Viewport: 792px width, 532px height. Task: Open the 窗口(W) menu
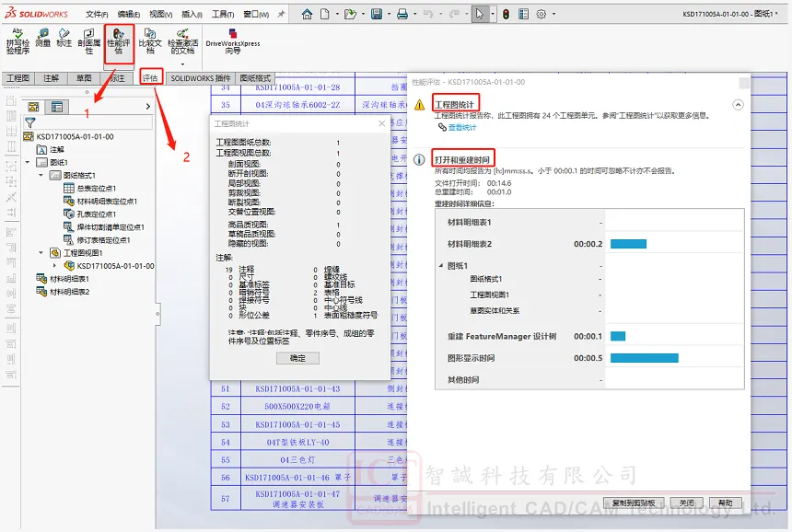[x=256, y=14]
